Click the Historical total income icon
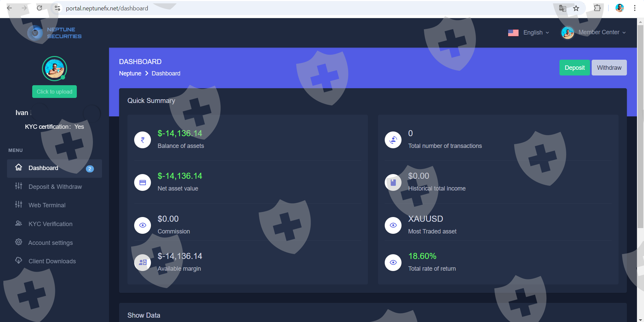The image size is (644, 322). click(393, 182)
